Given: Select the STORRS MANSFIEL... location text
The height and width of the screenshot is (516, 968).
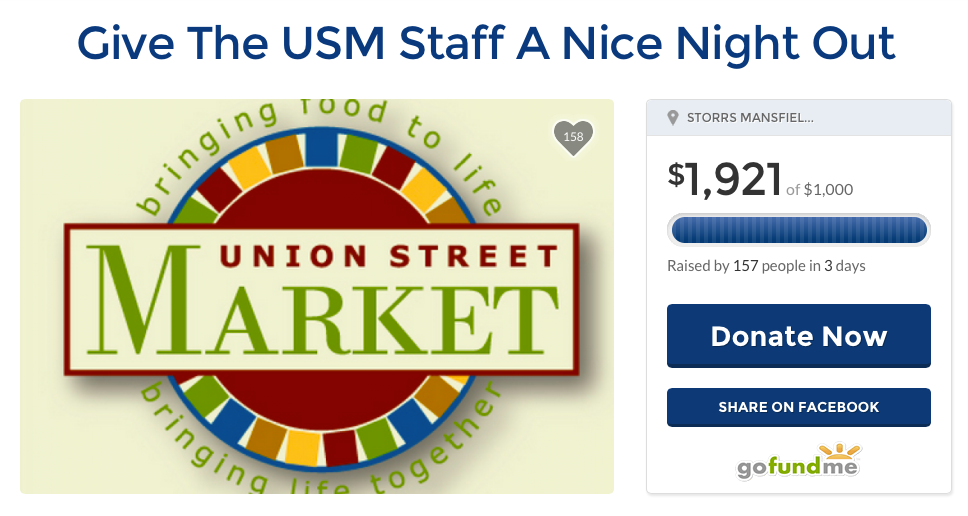Looking at the screenshot, I should [x=750, y=117].
